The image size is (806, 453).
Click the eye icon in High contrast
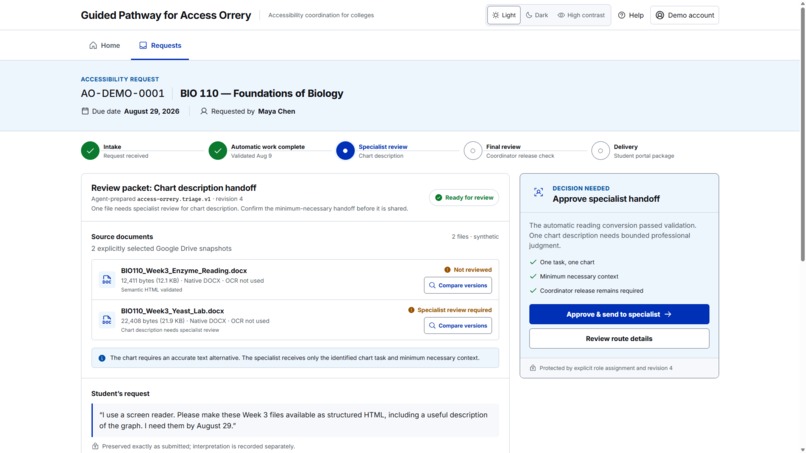(x=561, y=15)
